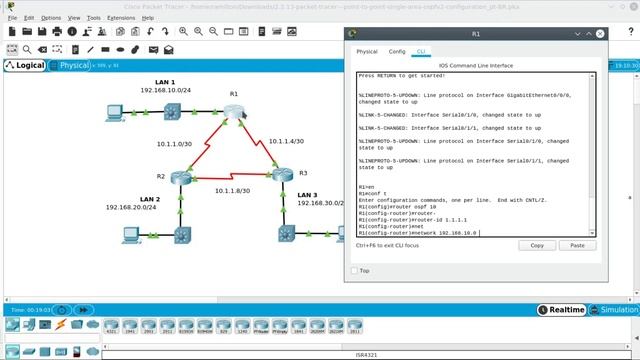The width and height of the screenshot is (640, 360).
Task: Switch to Realtime mode
Action: point(562,310)
